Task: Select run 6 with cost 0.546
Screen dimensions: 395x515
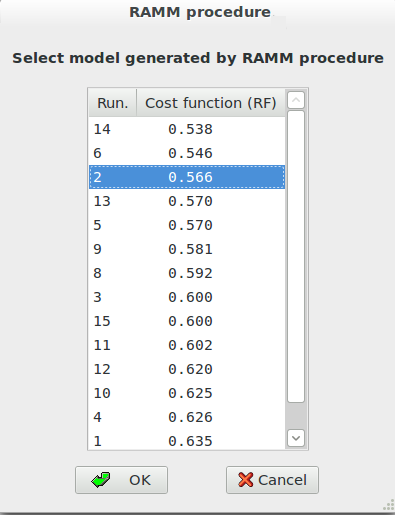Action: click(187, 153)
